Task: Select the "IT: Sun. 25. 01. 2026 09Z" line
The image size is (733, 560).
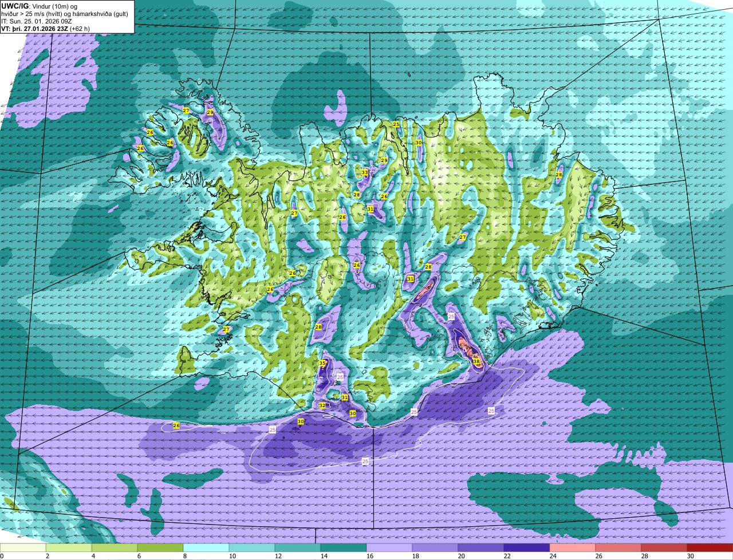Action: click(36, 21)
